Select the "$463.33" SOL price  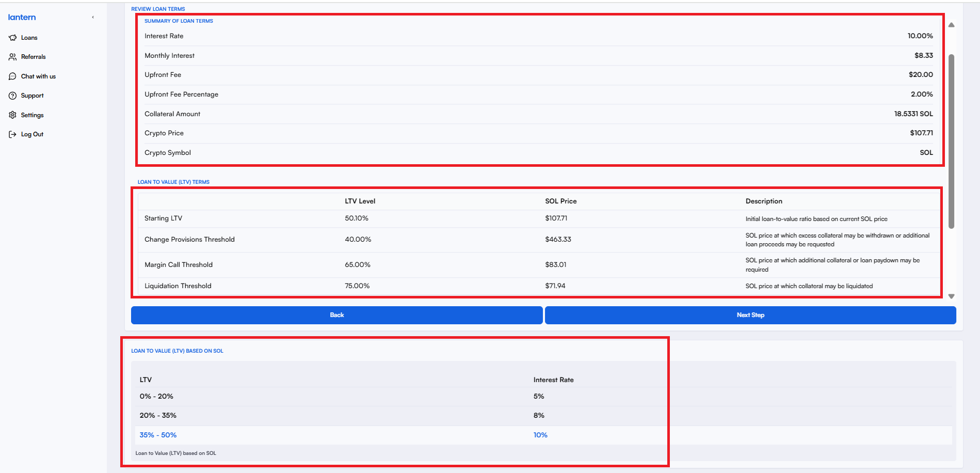point(558,240)
